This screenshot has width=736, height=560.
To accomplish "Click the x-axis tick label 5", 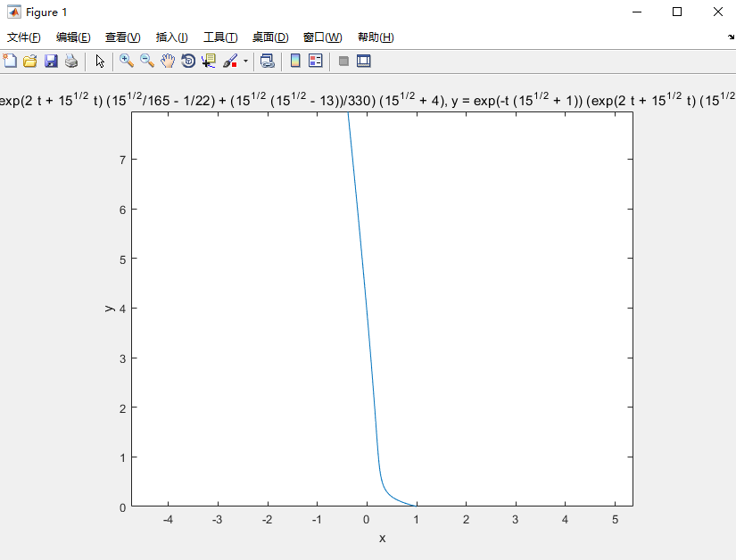I will click(615, 520).
